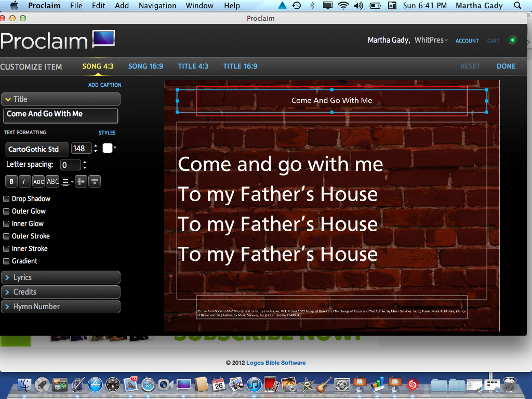The image size is (532, 399).
Task: Expand the Hymn Number section
Action: point(61,307)
